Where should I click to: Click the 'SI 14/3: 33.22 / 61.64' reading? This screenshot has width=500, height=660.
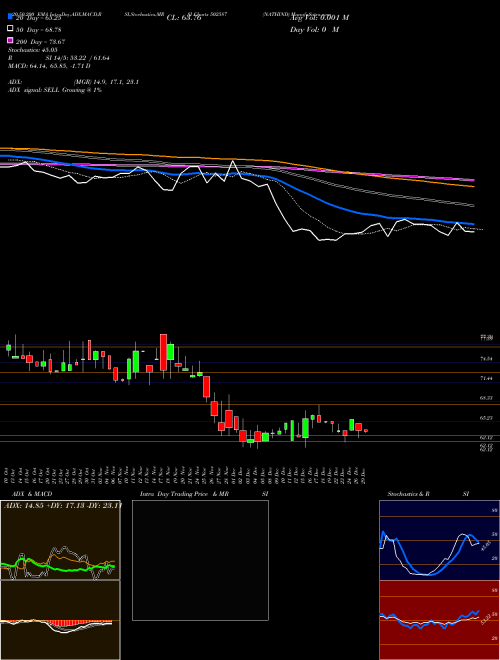coord(77,58)
